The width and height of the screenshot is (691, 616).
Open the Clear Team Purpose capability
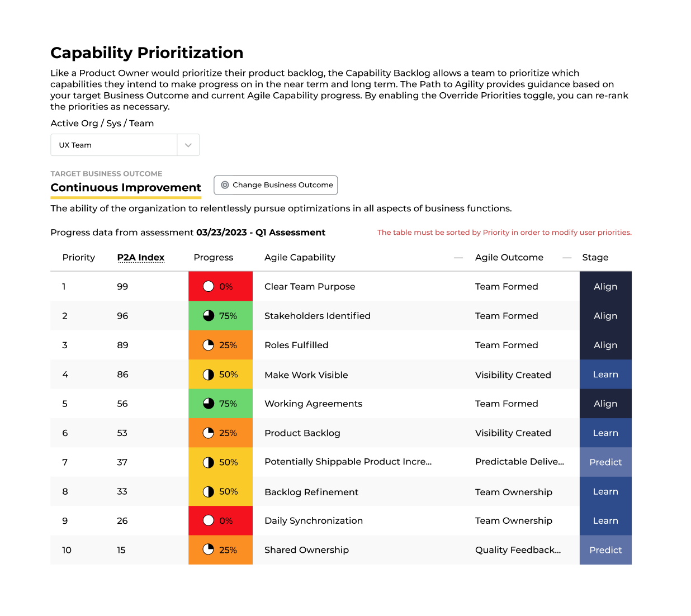[310, 286]
